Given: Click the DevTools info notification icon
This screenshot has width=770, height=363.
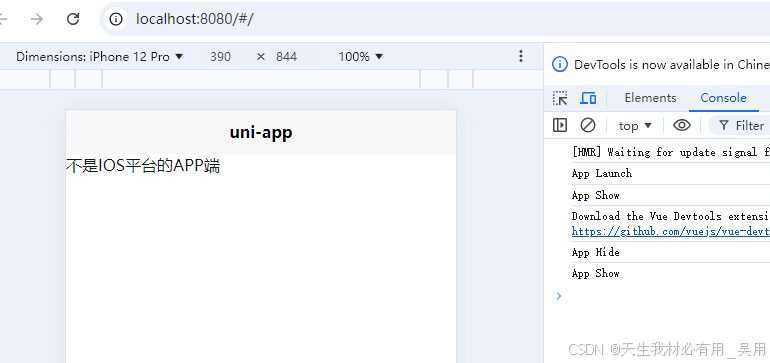Looking at the screenshot, I should [560, 64].
